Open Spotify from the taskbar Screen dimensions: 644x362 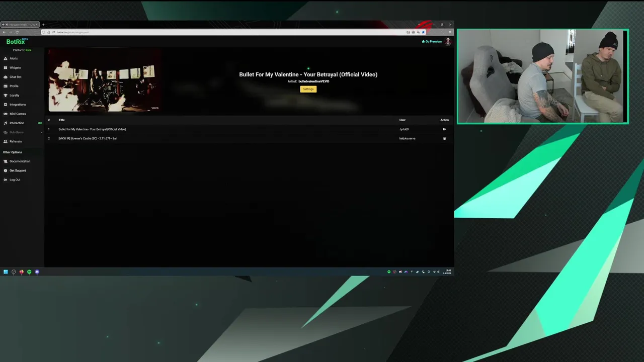tap(29, 272)
